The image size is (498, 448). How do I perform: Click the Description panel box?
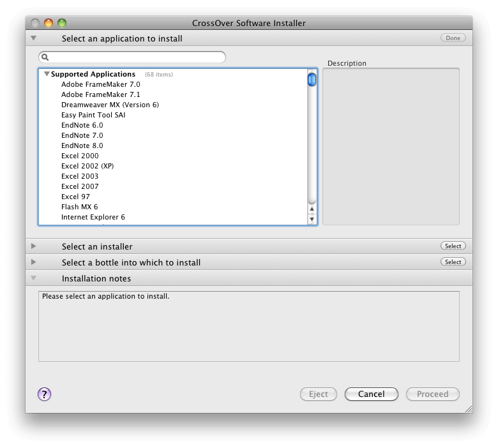391,146
